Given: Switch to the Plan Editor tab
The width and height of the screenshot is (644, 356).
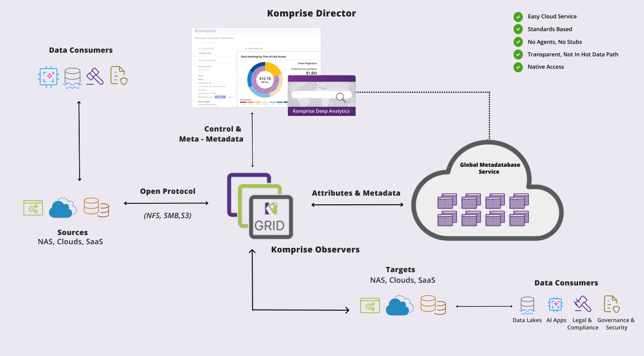Looking at the screenshot, I should coord(207,49).
